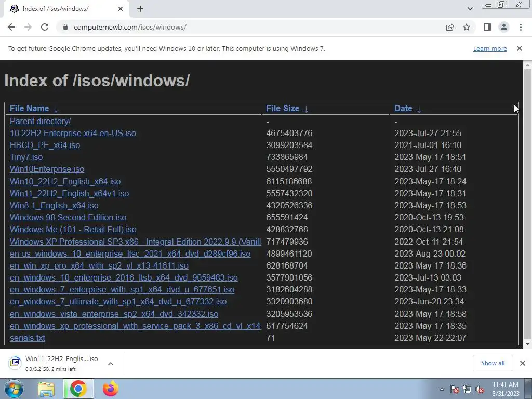Viewport: 532px width, 399px height.
Task: Download en_windows_7_ultimate_with_sp1 iso
Action: click(118, 302)
